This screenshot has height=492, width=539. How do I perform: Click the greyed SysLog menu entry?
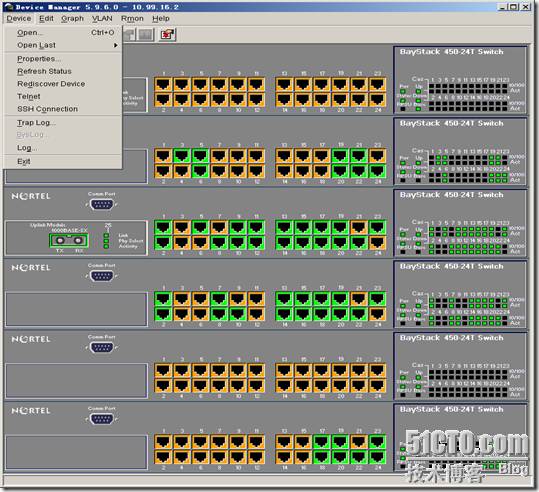click(63, 135)
